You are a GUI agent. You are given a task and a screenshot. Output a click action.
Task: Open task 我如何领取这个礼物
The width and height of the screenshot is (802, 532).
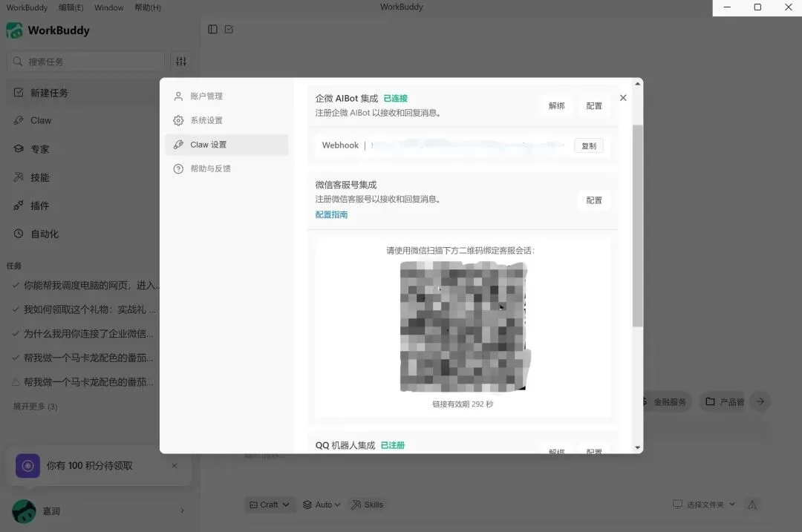point(86,309)
